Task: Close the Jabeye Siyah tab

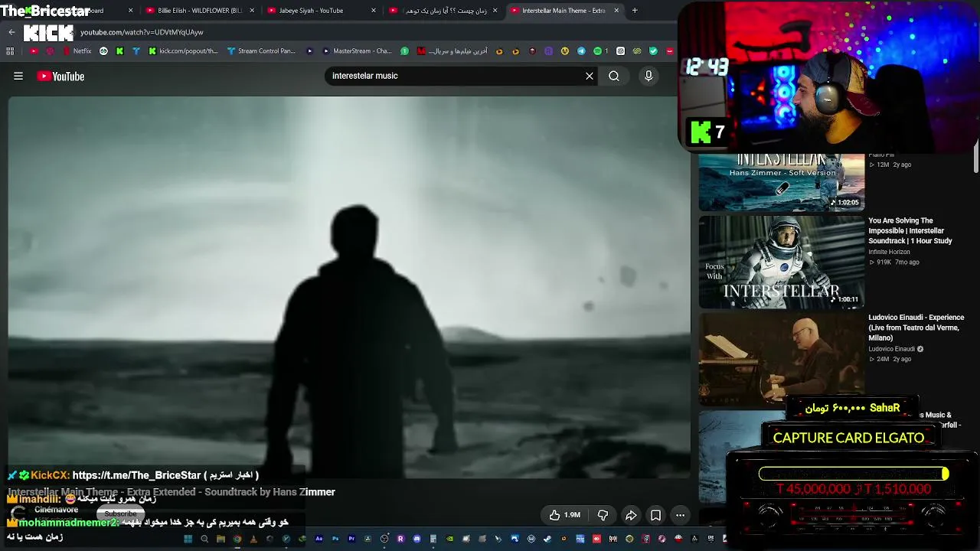Action: 374,11
